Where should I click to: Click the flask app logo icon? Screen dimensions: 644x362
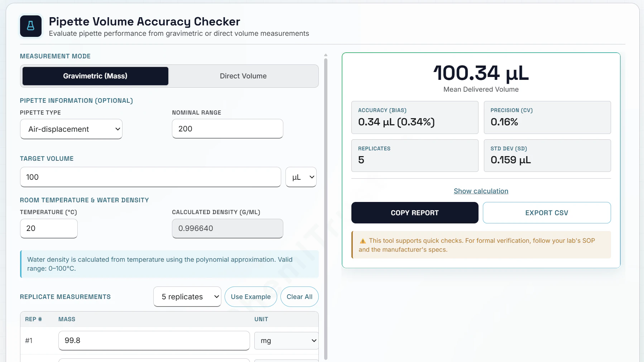click(31, 26)
